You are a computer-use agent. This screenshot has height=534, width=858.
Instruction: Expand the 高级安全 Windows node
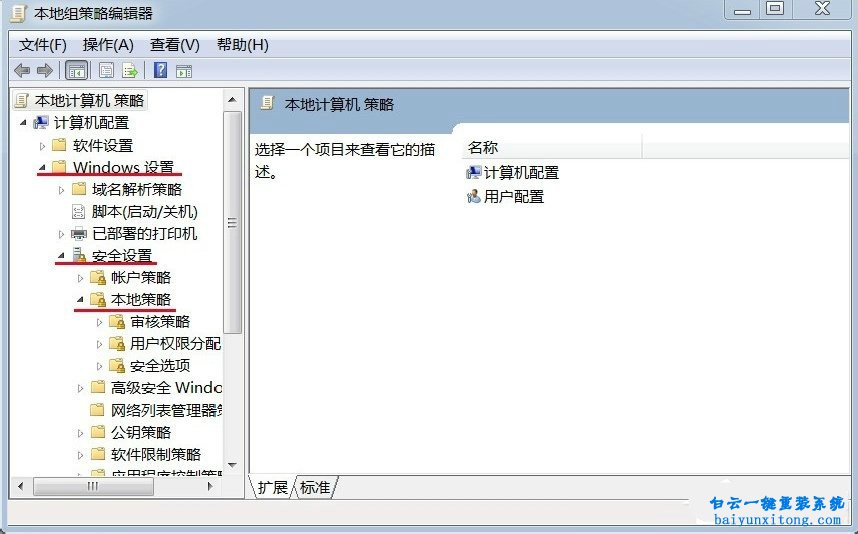click(x=80, y=388)
